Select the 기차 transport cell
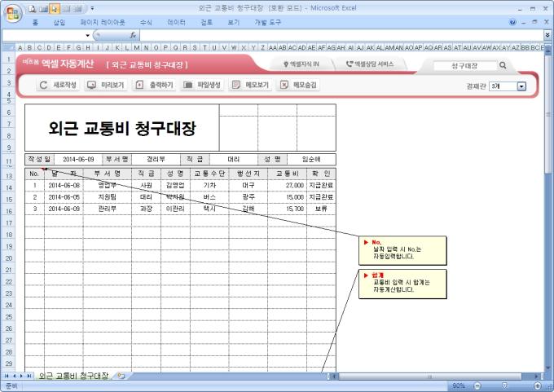This screenshot has width=554, height=392. (209, 185)
